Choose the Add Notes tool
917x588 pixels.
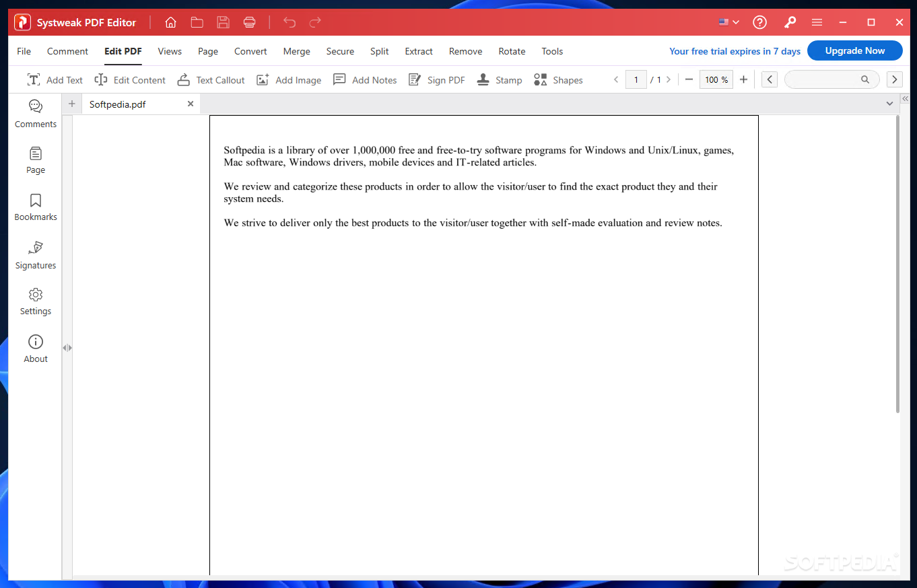365,80
